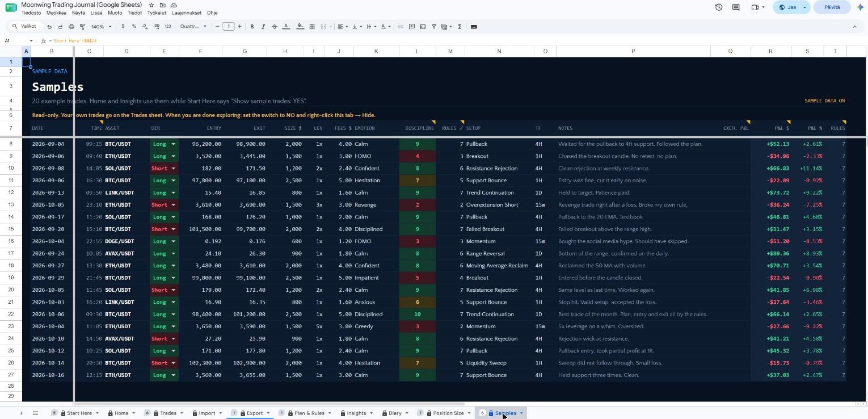The height and width of the screenshot is (419, 868).
Task: Open the Gemini sparkle assistant
Action: (x=860, y=7)
